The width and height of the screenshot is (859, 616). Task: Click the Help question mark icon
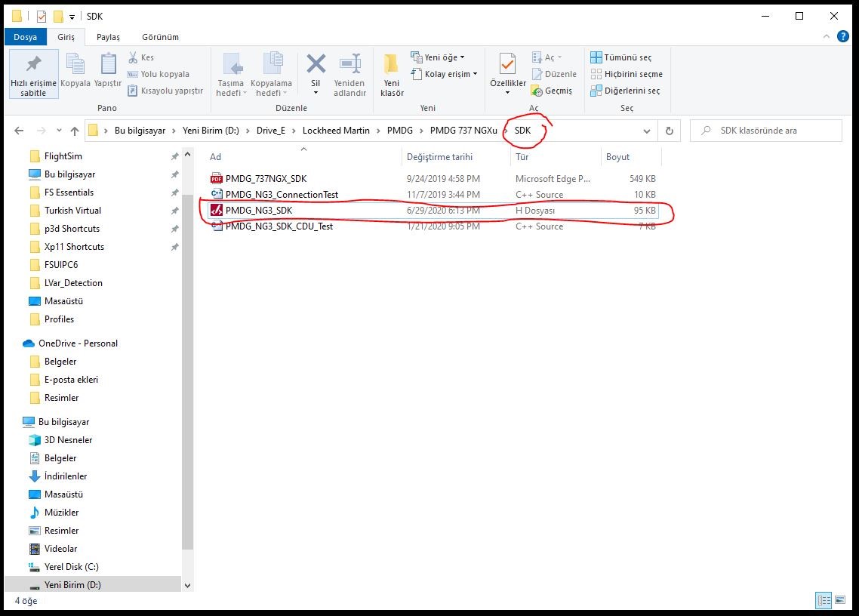(x=843, y=37)
